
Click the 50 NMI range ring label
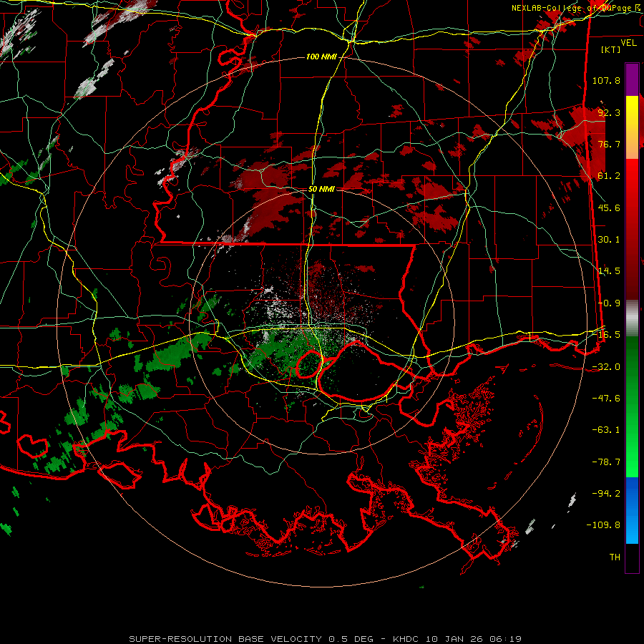321,190
